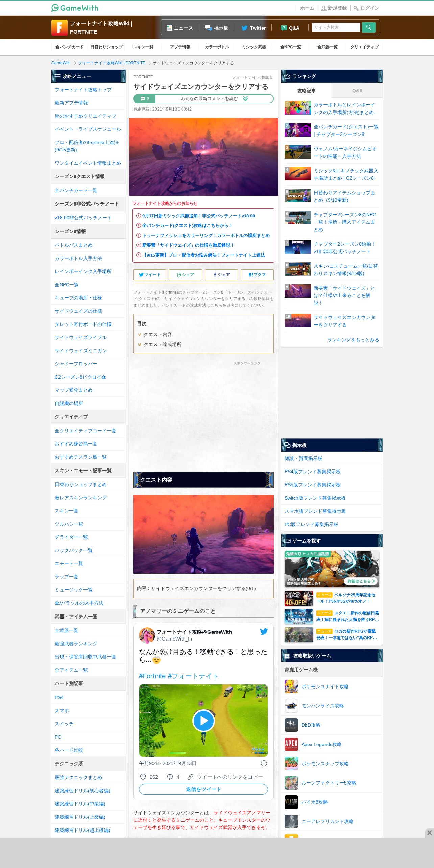Click the Facebook シェア button

pyautogui.click(x=221, y=275)
